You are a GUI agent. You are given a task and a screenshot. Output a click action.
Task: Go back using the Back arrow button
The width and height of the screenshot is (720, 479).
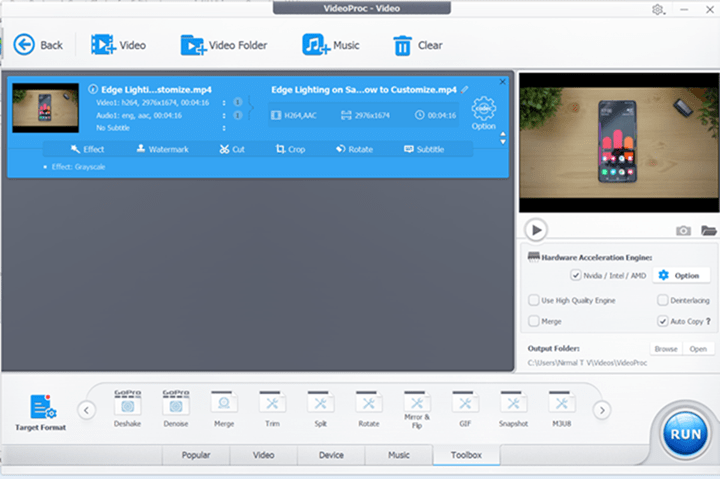[x=37, y=45]
